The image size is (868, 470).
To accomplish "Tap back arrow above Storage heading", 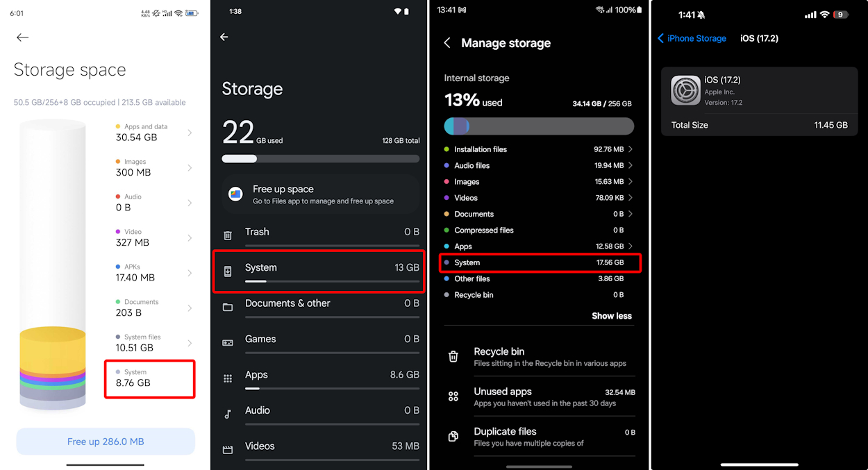I will [224, 37].
